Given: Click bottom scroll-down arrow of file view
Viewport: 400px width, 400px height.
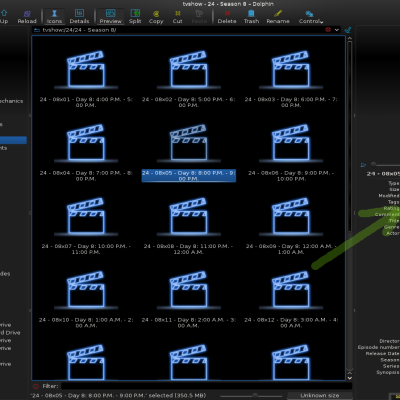Looking at the screenshot, I should tap(350, 378).
